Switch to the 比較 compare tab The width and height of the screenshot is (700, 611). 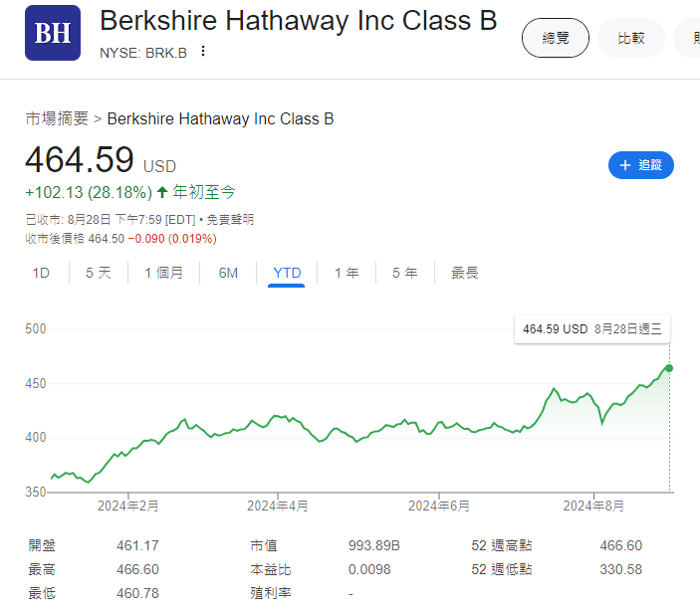tap(631, 38)
